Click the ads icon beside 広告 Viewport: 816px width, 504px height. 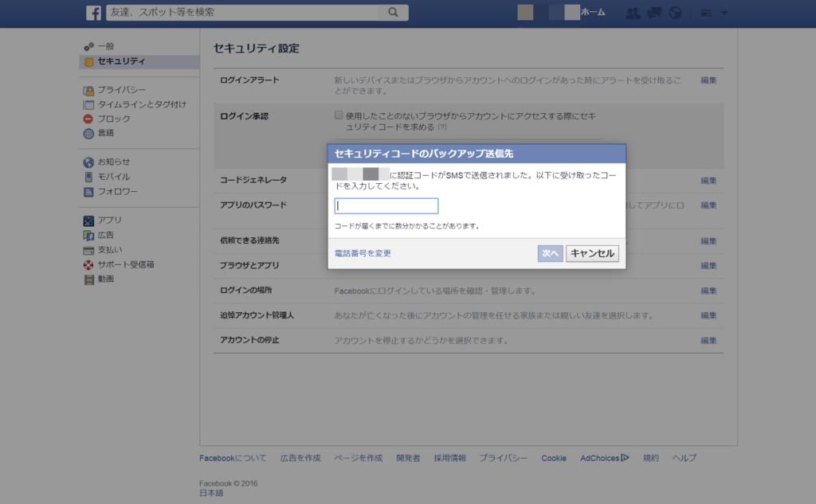coord(88,236)
